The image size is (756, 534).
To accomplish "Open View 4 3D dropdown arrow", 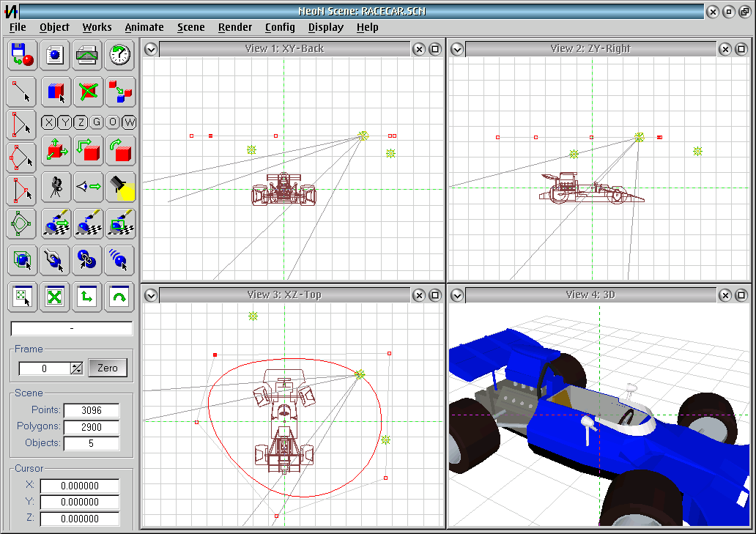I will click(x=457, y=295).
